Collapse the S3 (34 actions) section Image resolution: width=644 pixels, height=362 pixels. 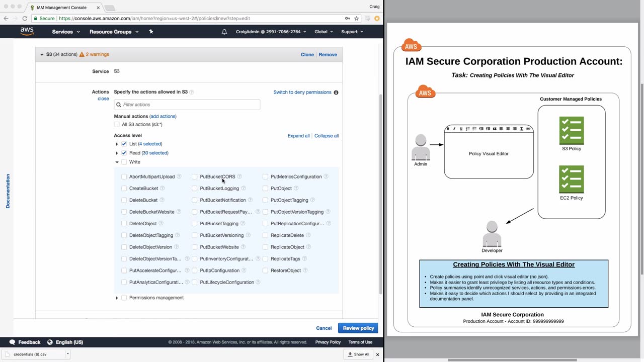[42, 54]
